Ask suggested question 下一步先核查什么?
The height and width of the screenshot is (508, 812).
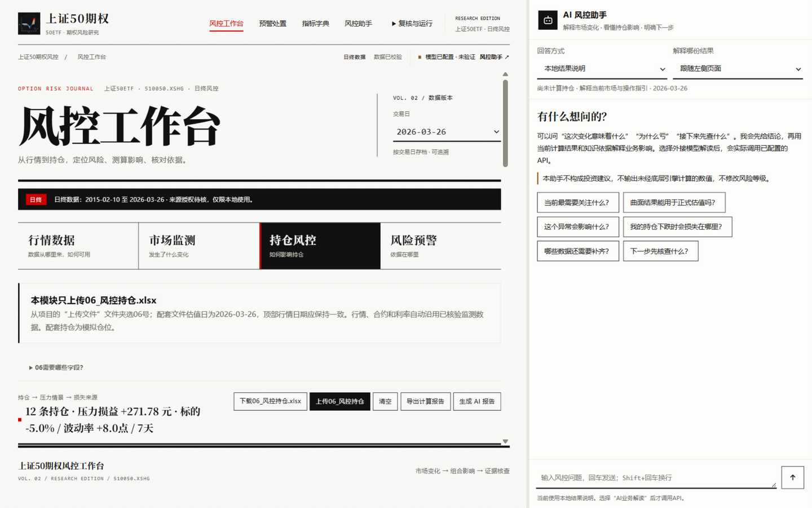click(660, 251)
